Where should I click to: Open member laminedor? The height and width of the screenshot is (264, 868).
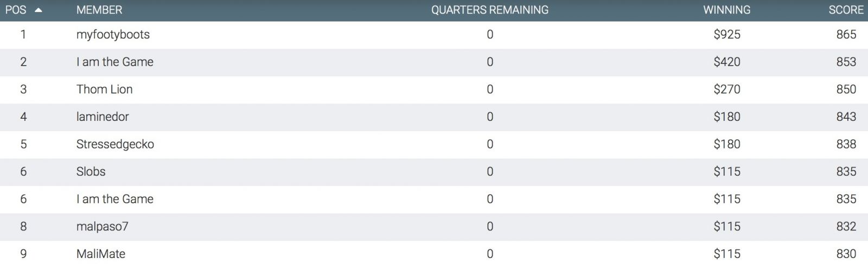[103, 117]
